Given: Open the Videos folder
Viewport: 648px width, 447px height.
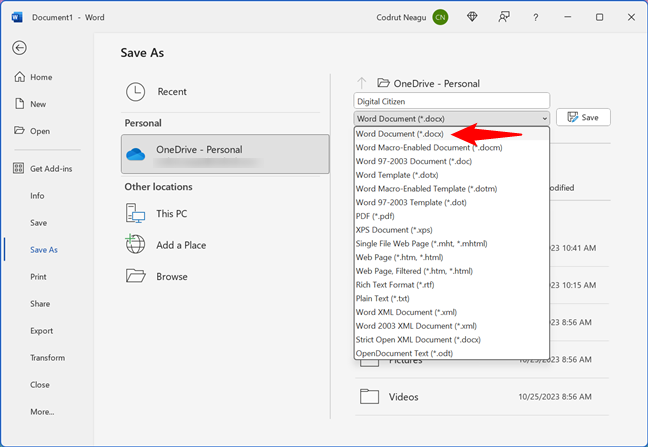Looking at the screenshot, I should click(x=404, y=397).
